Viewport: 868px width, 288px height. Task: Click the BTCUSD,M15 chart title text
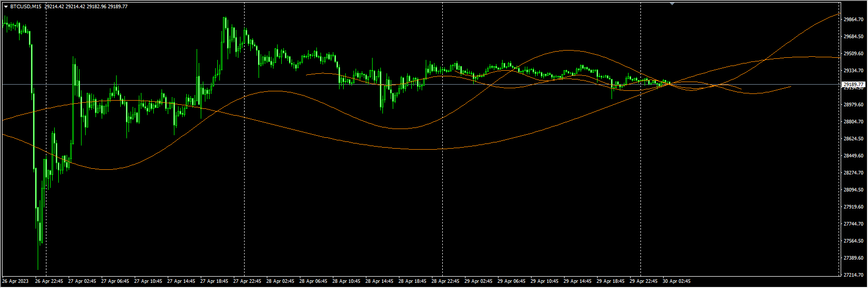(26, 7)
